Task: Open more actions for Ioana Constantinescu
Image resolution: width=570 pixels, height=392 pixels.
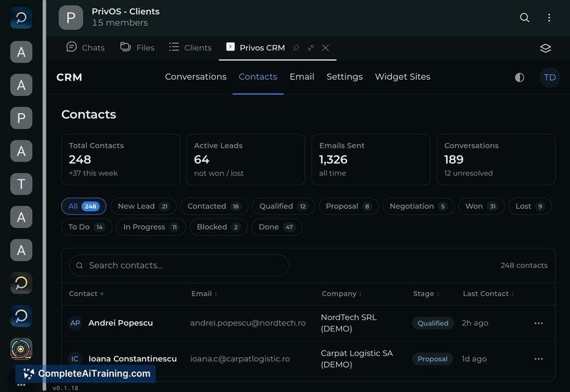Action: coord(539,359)
